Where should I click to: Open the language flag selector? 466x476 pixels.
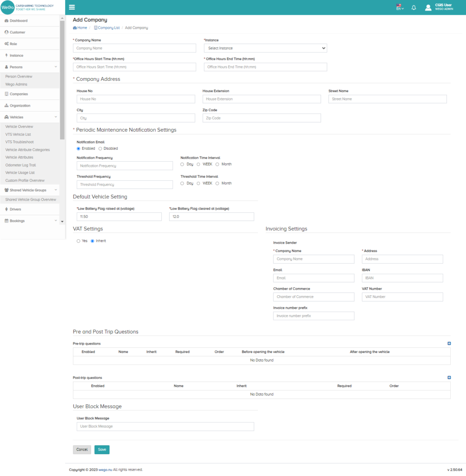[399, 7]
